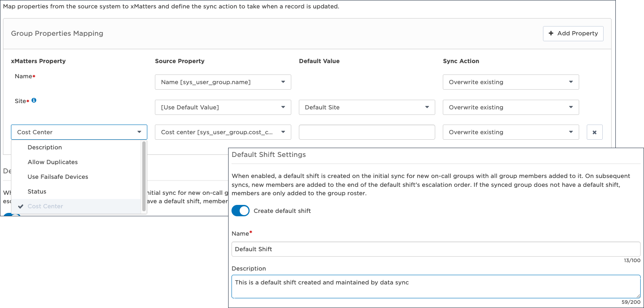
Task: Open the Cost center source property dropdown
Action: click(223, 132)
